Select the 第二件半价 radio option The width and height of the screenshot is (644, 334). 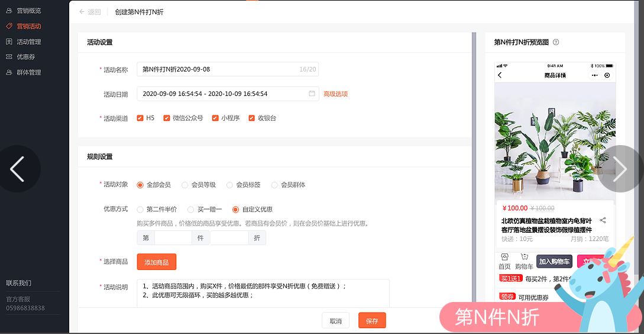coord(140,209)
